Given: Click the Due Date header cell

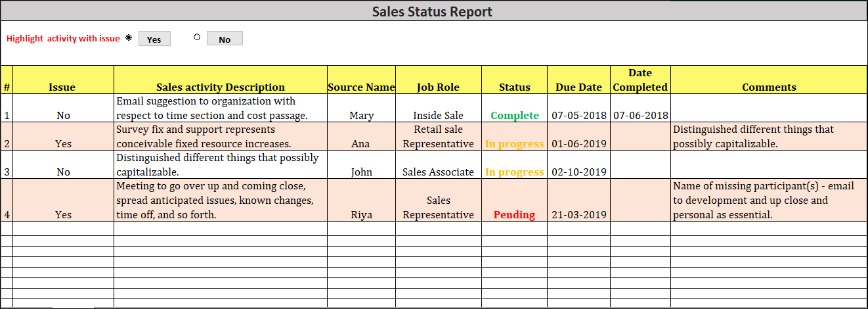Looking at the screenshot, I should coord(578,87).
